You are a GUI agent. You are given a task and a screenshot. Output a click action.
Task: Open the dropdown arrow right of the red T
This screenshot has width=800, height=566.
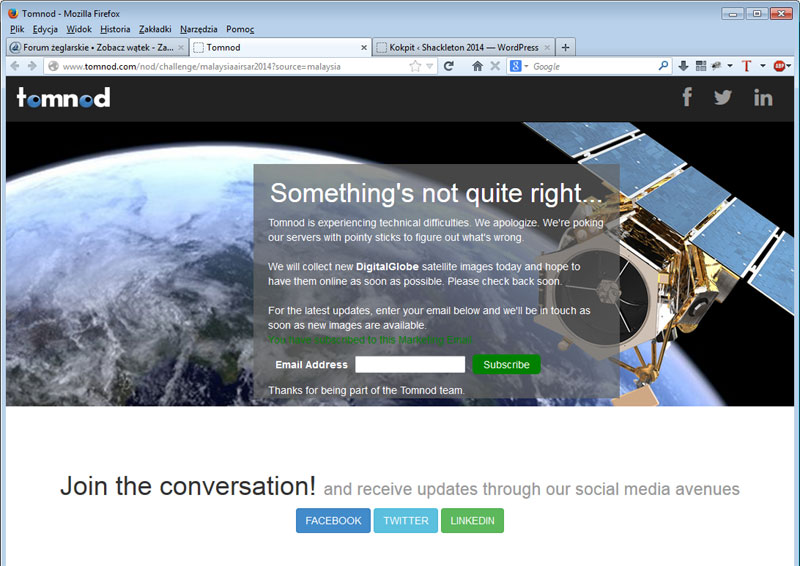point(763,66)
